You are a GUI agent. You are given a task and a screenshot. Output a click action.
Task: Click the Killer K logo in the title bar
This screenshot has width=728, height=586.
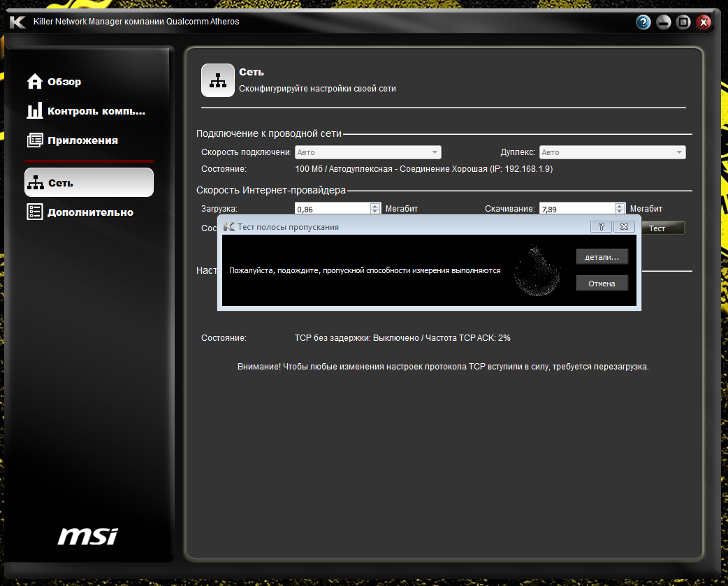pyautogui.click(x=17, y=22)
